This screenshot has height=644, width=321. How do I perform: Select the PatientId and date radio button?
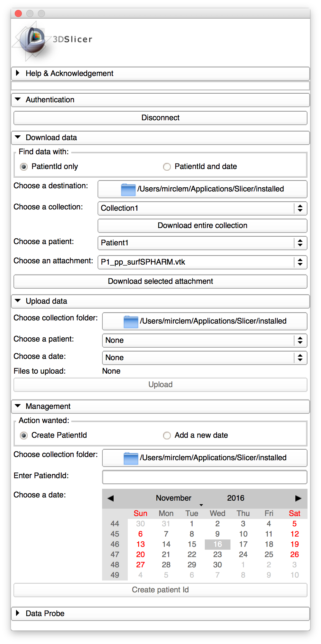pyautogui.click(x=167, y=167)
